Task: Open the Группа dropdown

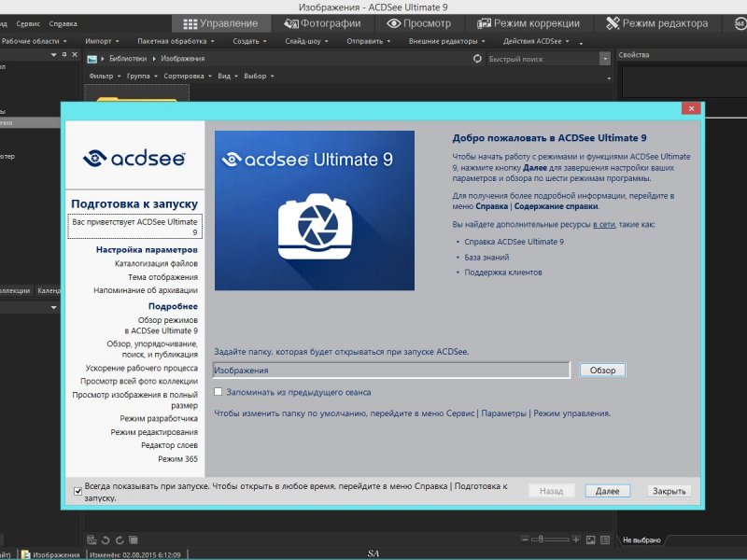Action: click(142, 77)
